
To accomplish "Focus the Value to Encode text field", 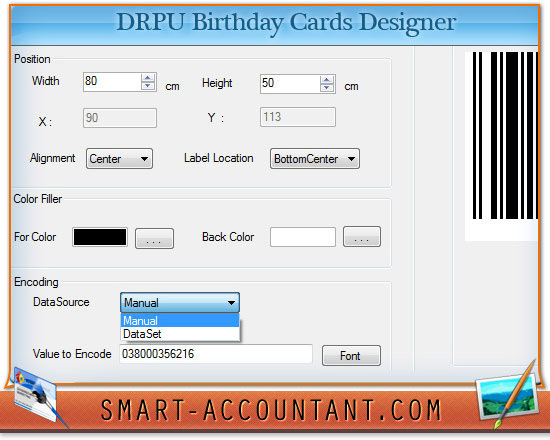I will pyautogui.click(x=216, y=354).
